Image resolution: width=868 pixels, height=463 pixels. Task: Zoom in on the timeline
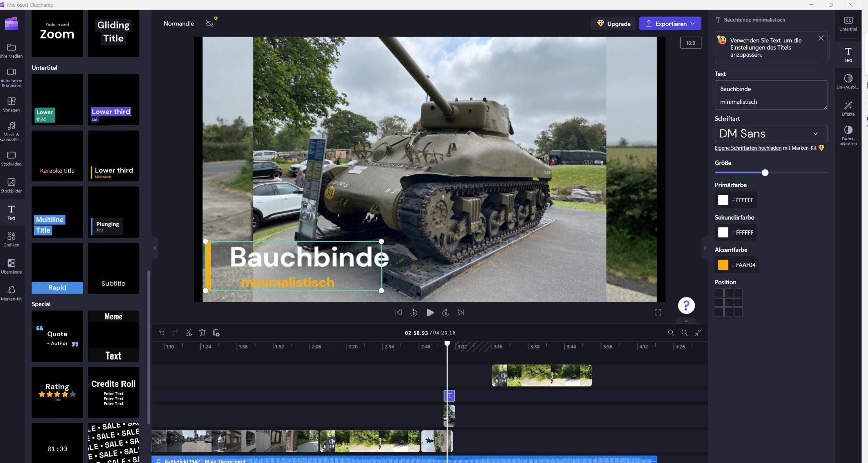pyautogui.click(x=684, y=333)
